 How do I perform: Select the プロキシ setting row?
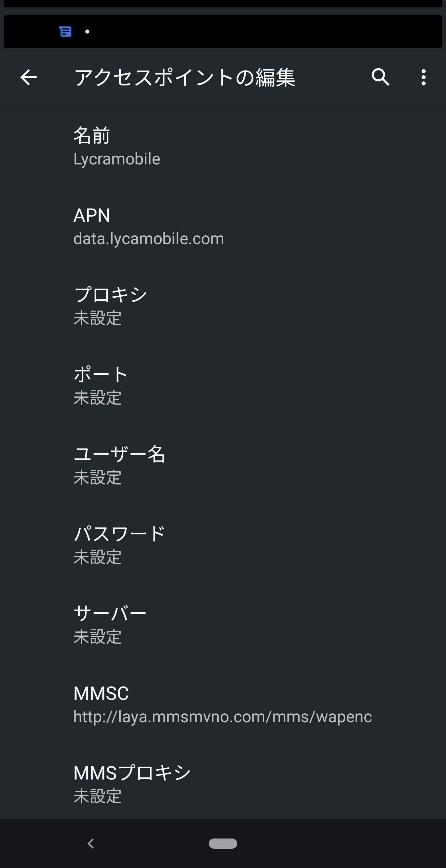coord(223,306)
